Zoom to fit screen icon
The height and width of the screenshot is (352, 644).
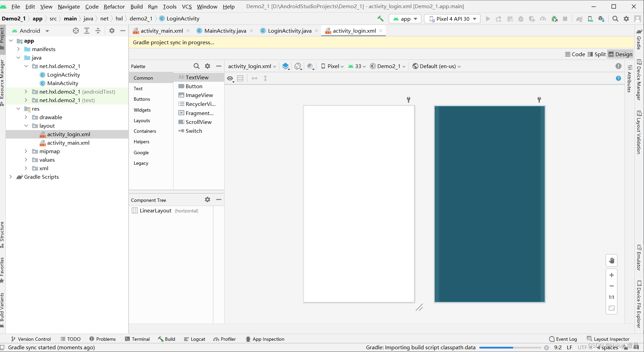[612, 308]
